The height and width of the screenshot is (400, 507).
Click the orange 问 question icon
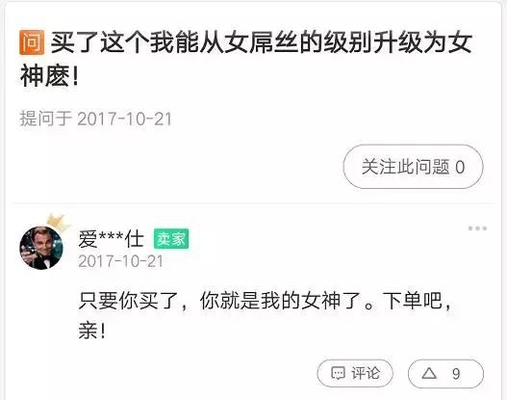pyautogui.click(x=32, y=42)
